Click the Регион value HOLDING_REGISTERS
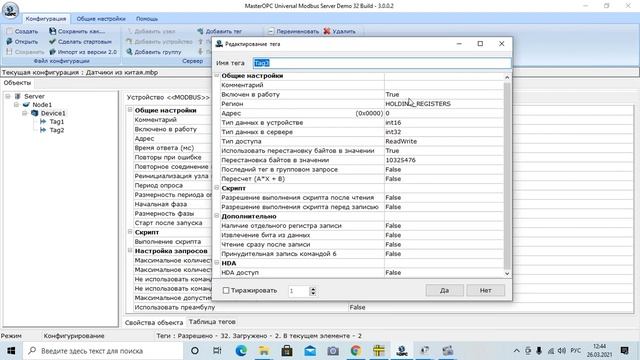Viewport: 640px width, 360px height. pos(443,104)
